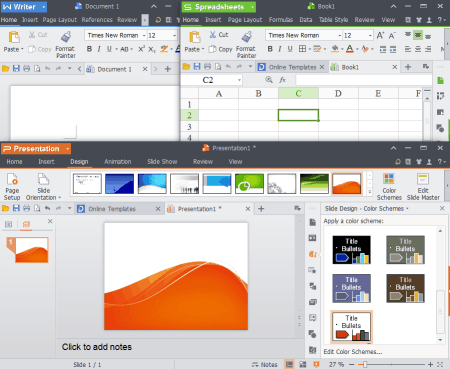Screen dimensions: 450x369
Task: Click the Edit Color Schemes link
Action: coord(353,352)
